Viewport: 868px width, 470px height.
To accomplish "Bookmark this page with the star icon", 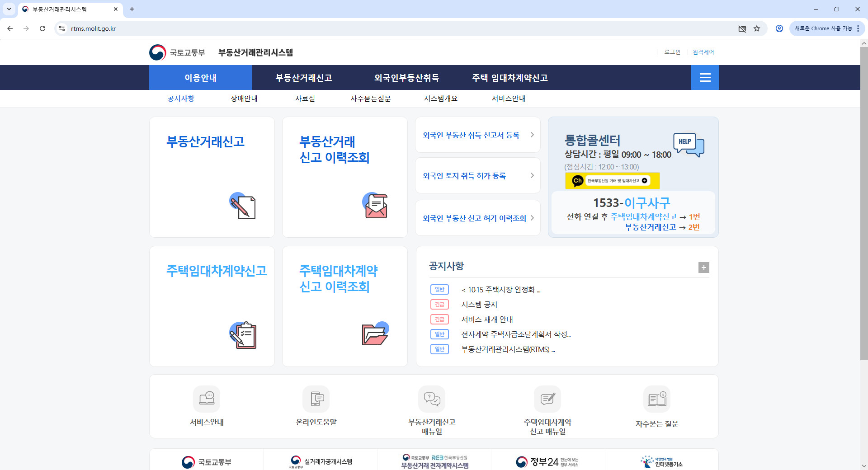I will (x=757, y=28).
